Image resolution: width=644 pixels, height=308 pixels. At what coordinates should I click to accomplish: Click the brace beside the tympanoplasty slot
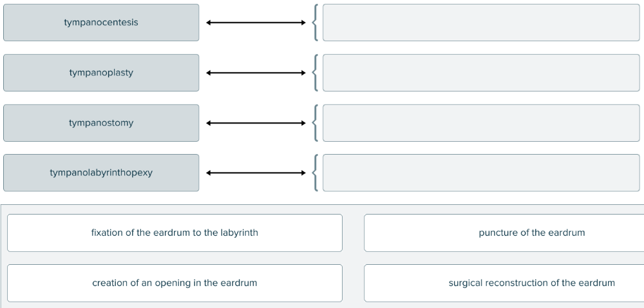(314, 73)
